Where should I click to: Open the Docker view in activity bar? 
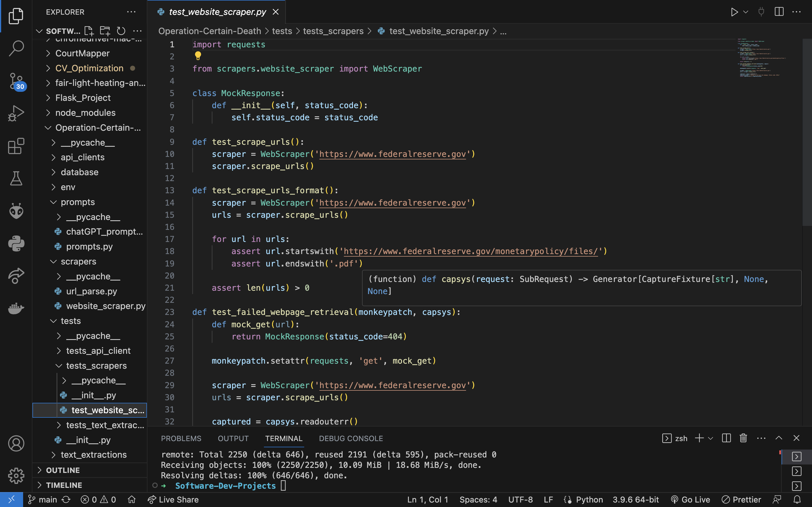[x=16, y=308]
